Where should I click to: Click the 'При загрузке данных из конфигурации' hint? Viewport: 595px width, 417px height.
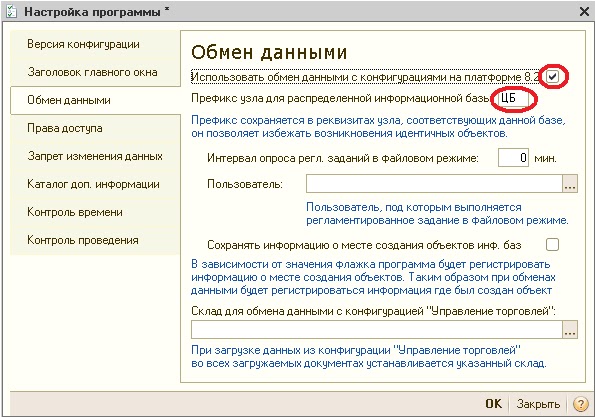pyautogui.click(x=369, y=357)
